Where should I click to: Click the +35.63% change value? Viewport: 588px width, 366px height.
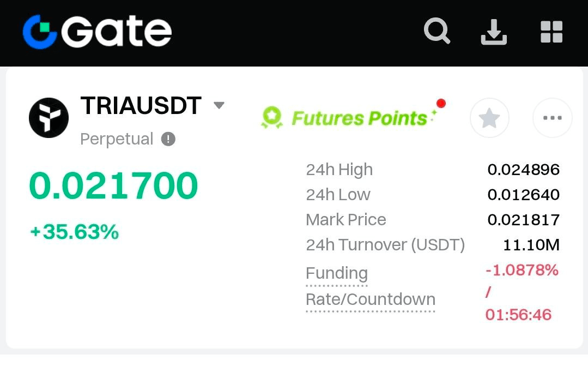(x=74, y=232)
